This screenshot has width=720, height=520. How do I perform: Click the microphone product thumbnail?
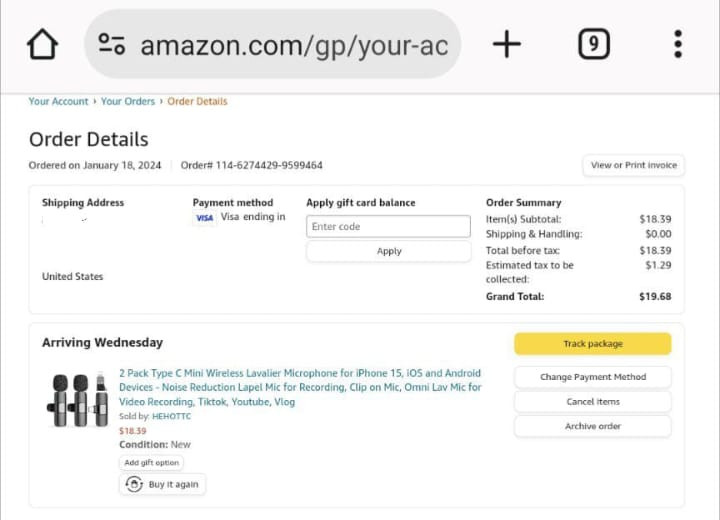[x=77, y=400]
